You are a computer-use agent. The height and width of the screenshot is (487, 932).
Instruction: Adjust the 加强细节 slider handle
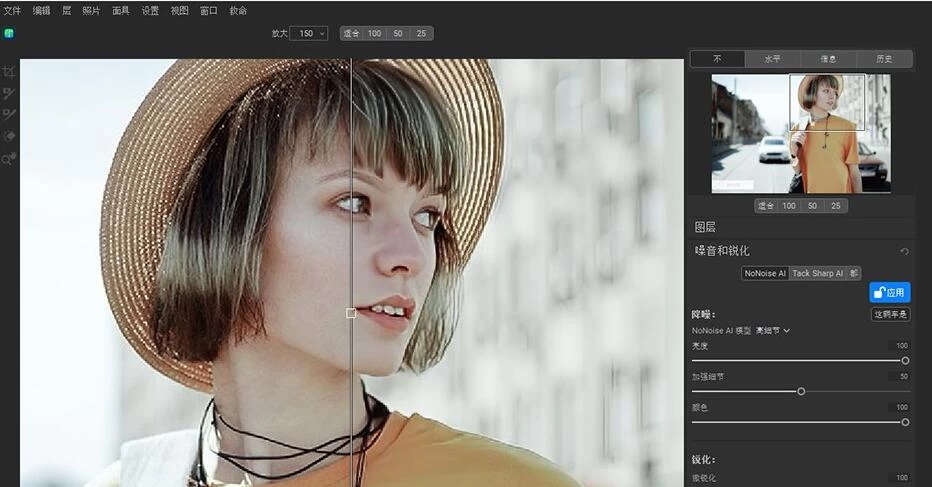(801, 391)
